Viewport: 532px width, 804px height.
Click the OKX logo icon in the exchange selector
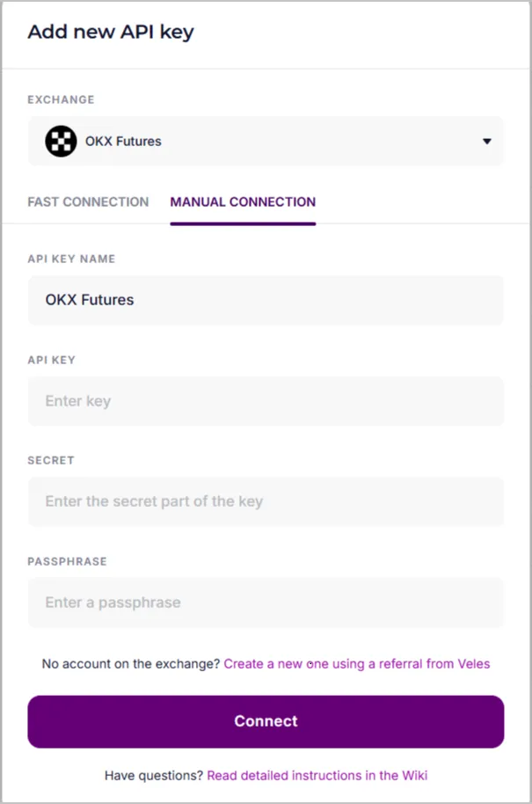pyautogui.click(x=62, y=141)
